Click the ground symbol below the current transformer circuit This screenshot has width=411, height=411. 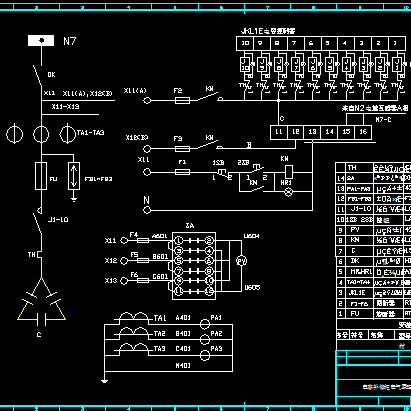click(104, 381)
